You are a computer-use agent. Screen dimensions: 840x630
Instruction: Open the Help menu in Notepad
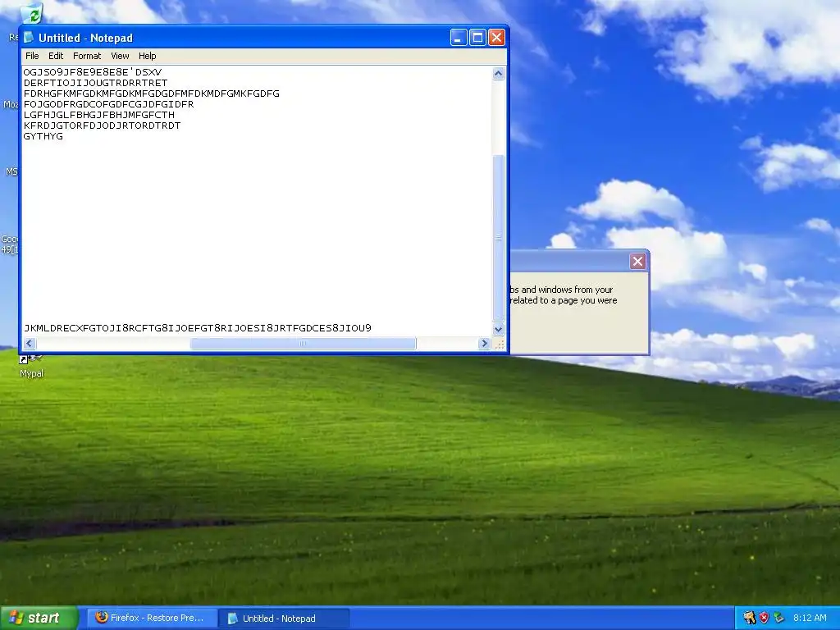click(x=148, y=56)
